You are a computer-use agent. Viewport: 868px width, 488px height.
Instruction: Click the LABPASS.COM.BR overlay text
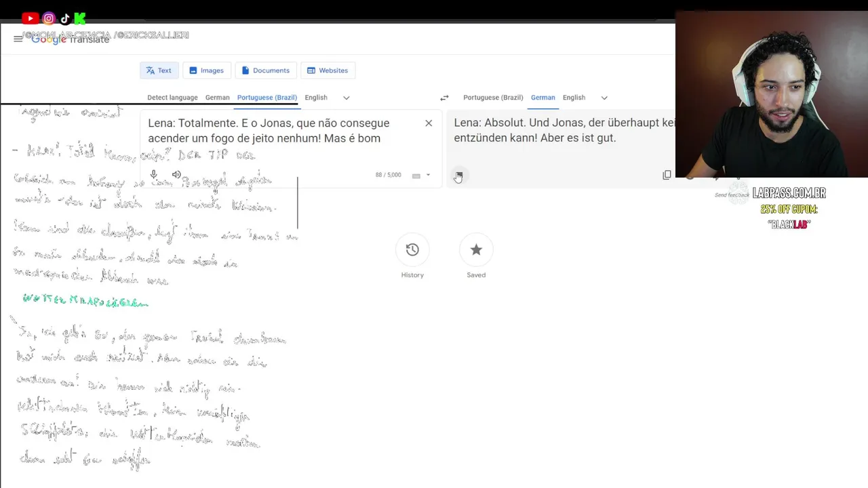789,193
